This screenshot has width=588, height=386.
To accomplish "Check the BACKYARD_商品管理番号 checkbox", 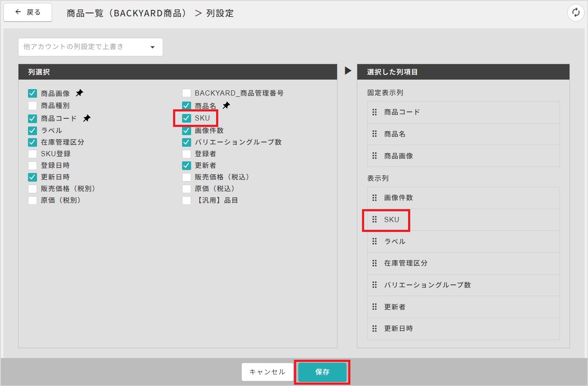I will click(x=186, y=93).
